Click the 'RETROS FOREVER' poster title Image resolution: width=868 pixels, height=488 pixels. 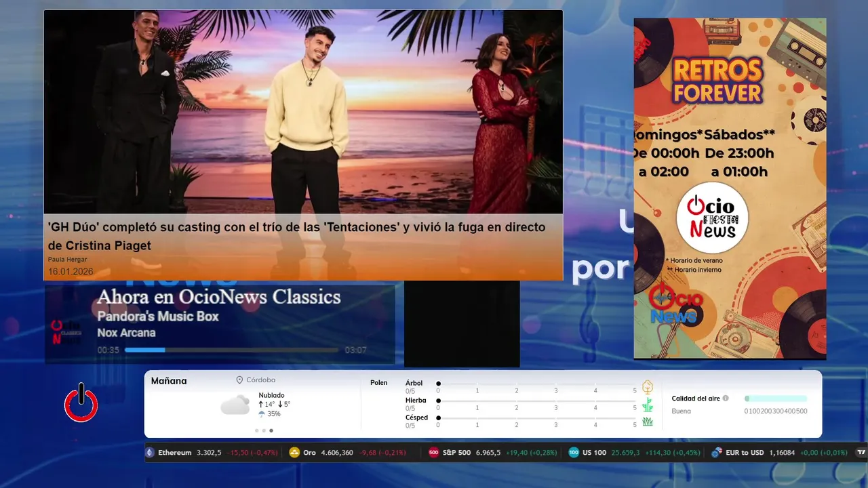coord(718,80)
